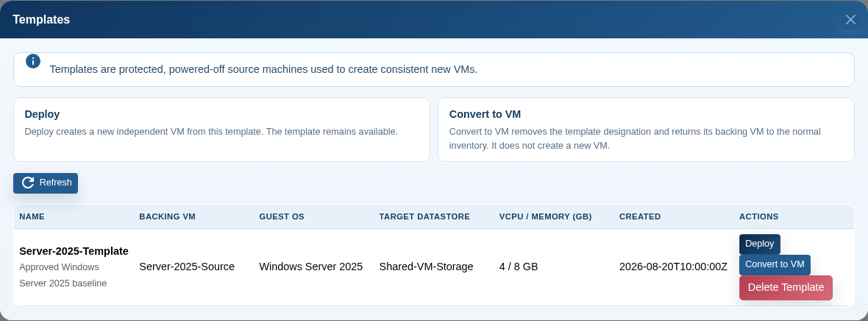This screenshot has width=868, height=321.
Task: Click the TARGET DATASTORE column header
Action: coord(424,216)
